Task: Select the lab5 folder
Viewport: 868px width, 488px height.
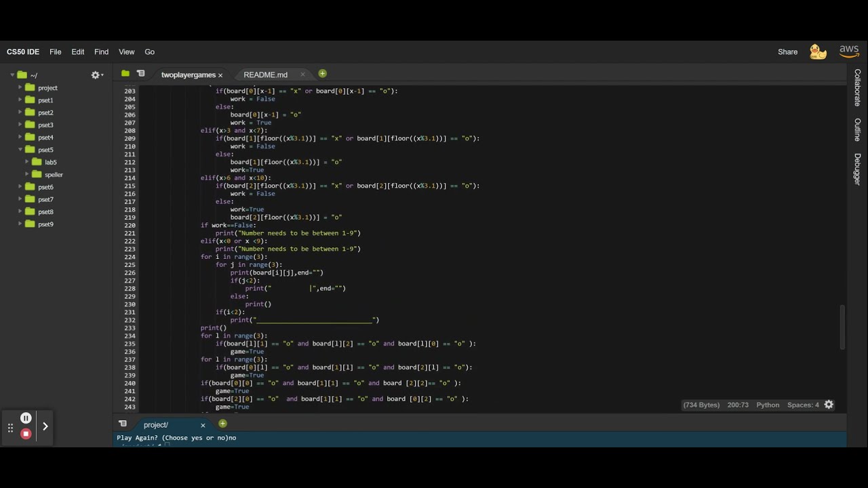Action: (51, 162)
